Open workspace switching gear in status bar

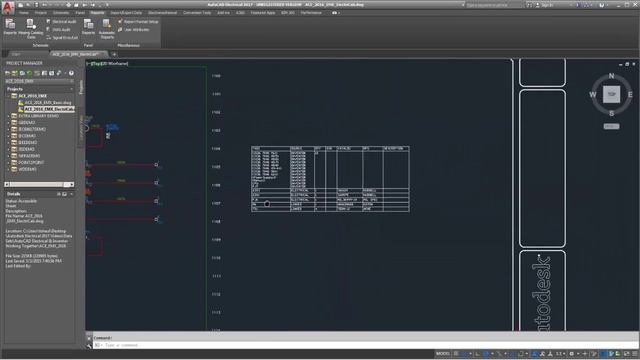click(x=571, y=354)
